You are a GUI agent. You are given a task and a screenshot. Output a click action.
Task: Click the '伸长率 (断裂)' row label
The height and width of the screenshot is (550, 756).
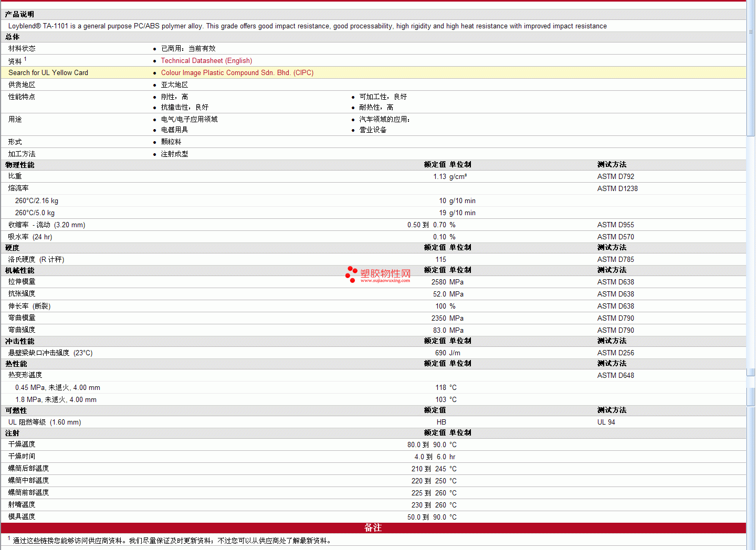(29, 306)
